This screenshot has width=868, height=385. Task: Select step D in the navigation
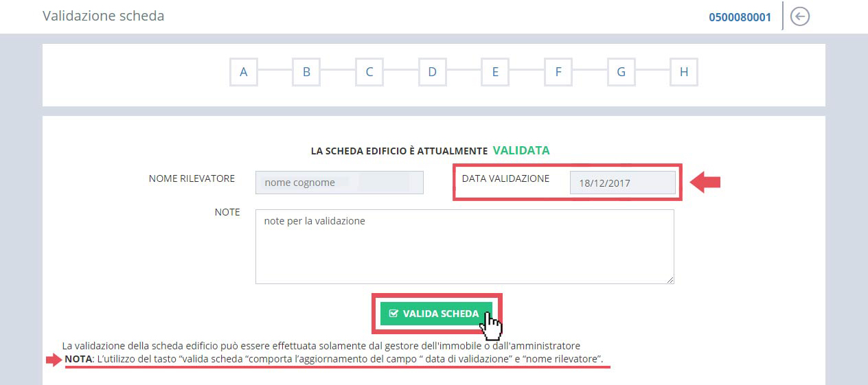(x=432, y=72)
